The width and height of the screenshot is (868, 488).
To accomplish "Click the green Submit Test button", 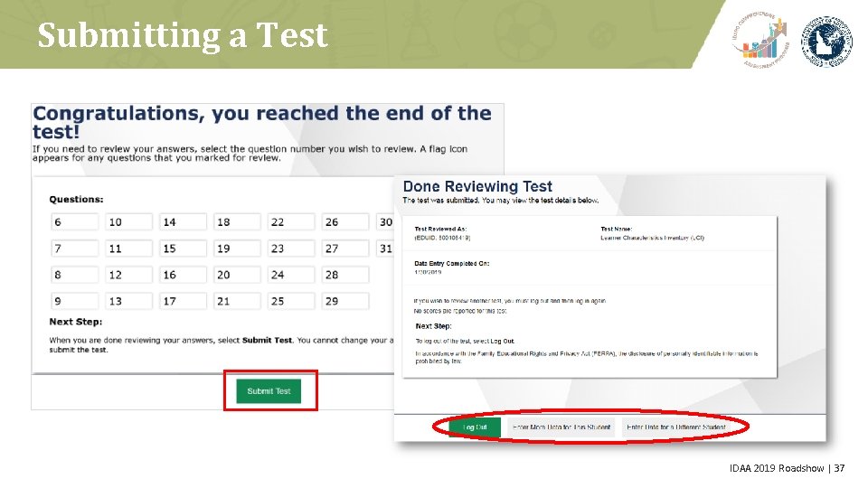I will tap(269, 391).
